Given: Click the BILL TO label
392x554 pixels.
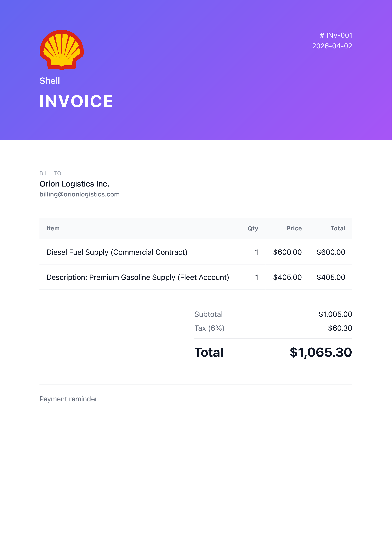Looking at the screenshot, I should point(50,173).
